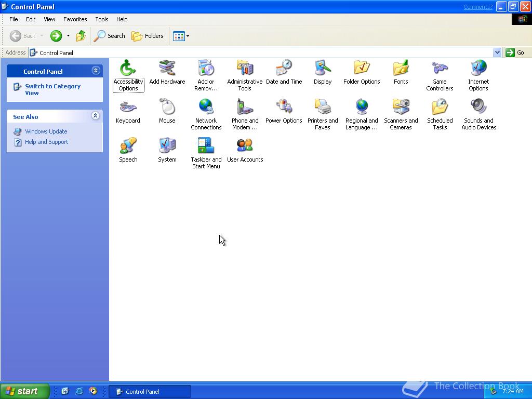532x399 pixels.
Task: Click the Windows Update link
Action: tap(46, 131)
